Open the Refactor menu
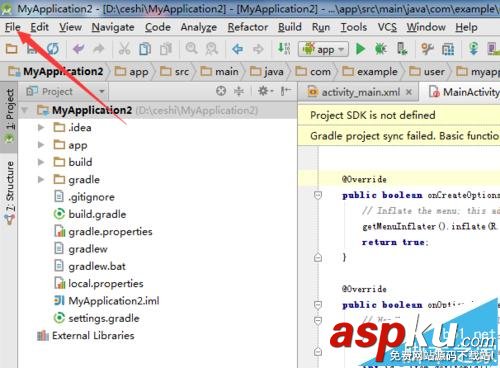Screen dimensions: 500x368 point(248,27)
